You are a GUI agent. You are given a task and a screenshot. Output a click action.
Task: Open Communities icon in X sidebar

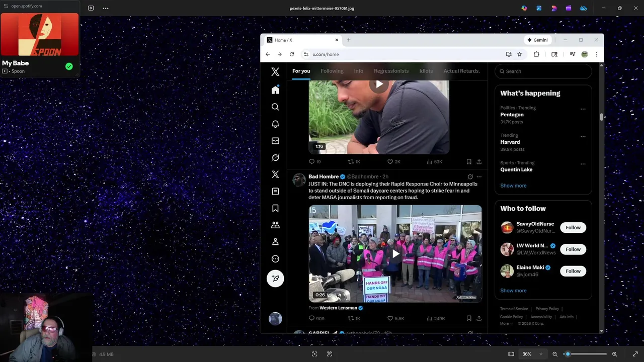click(275, 225)
